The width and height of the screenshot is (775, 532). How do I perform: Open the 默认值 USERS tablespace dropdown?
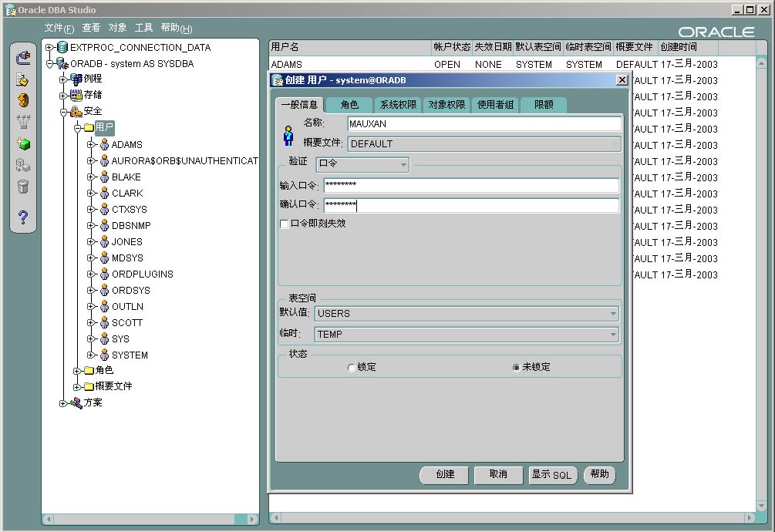(467, 314)
